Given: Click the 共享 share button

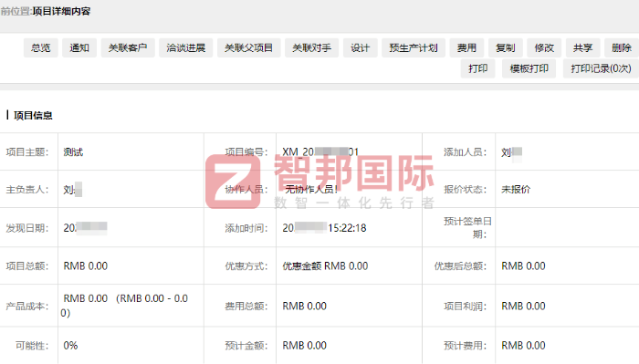Looking at the screenshot, I should coord(582,48).
